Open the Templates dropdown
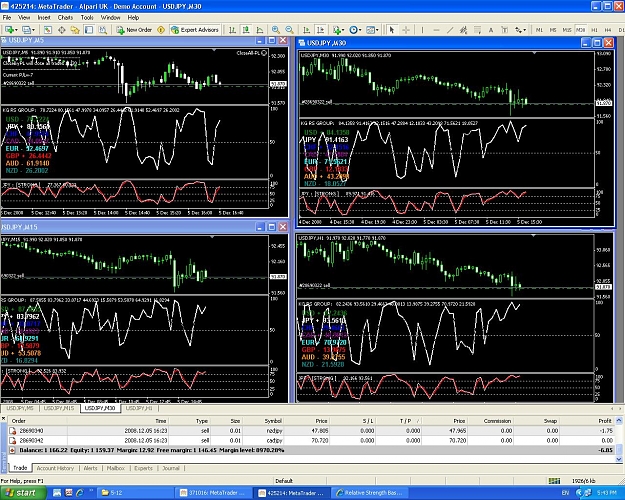Viewport: 625px width, 500px height. click(372, 30)
